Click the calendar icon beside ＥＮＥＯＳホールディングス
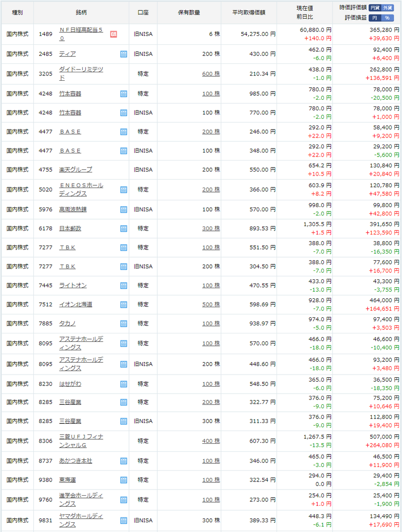 124,190
